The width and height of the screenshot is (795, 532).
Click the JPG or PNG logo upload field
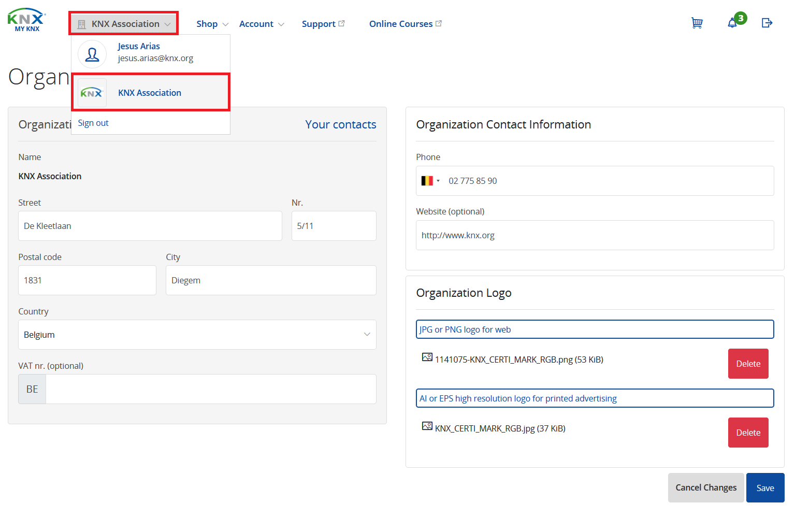[595, 329]
